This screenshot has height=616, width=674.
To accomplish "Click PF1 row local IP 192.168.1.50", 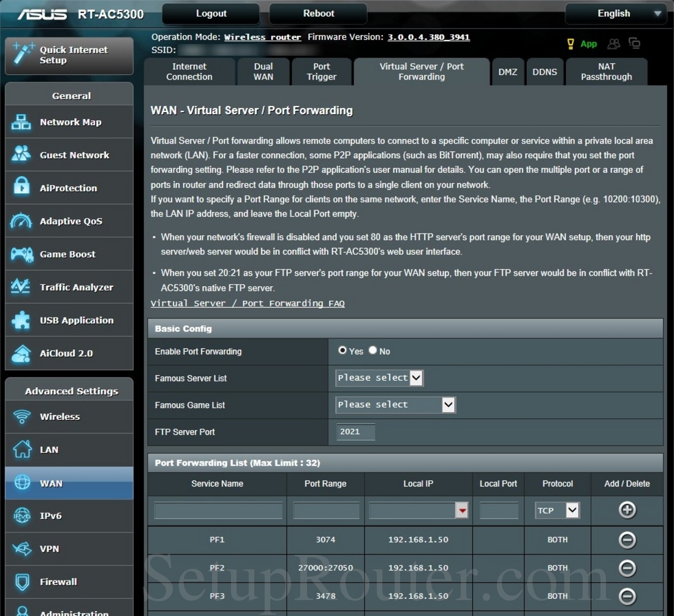I will (418, 540).
